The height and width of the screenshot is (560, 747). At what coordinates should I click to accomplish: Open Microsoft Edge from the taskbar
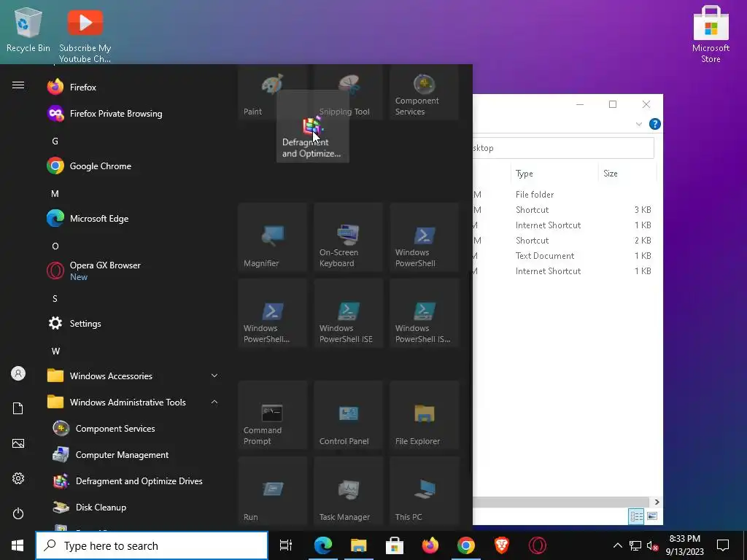(322, 545)
